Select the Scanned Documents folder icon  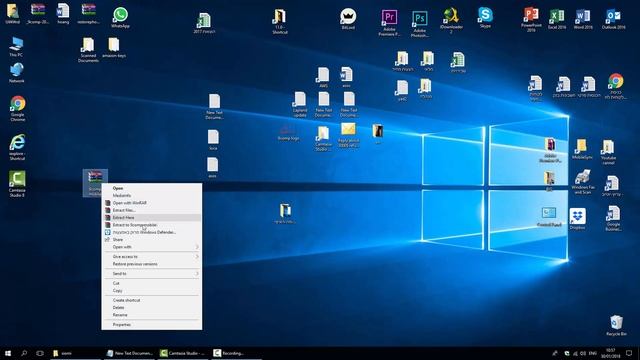point(88,50)
